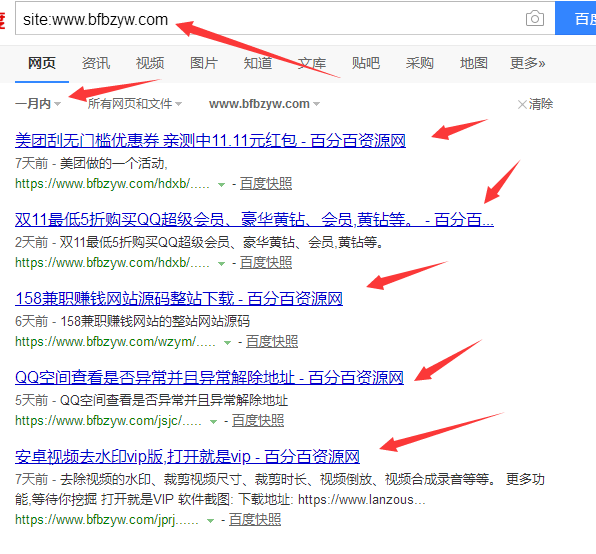This screenshot has width=596, height=554.
Task: Open green arrow beside wzym result URL
Action: 227,343
